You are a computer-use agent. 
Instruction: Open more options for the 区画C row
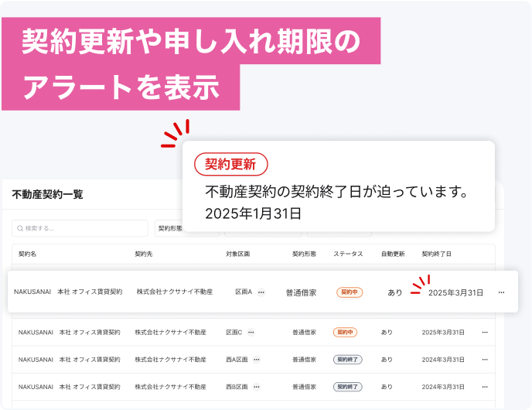pos(485,333)
